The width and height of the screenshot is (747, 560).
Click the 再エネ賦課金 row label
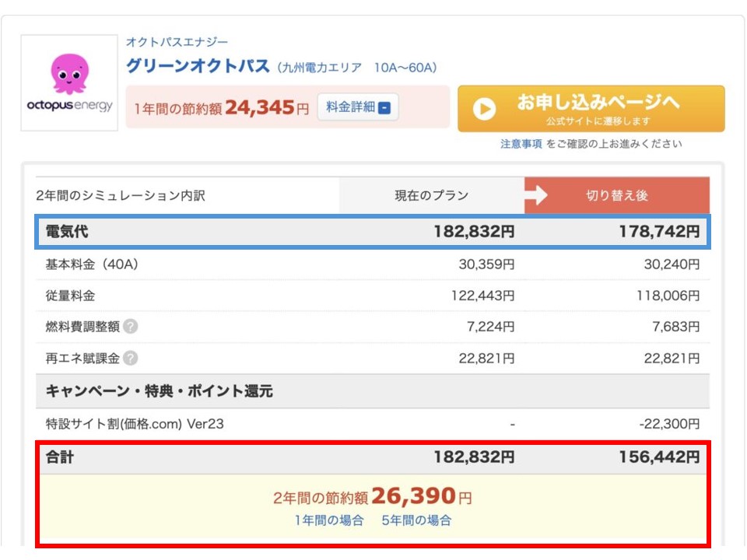[x=82, y=358]
